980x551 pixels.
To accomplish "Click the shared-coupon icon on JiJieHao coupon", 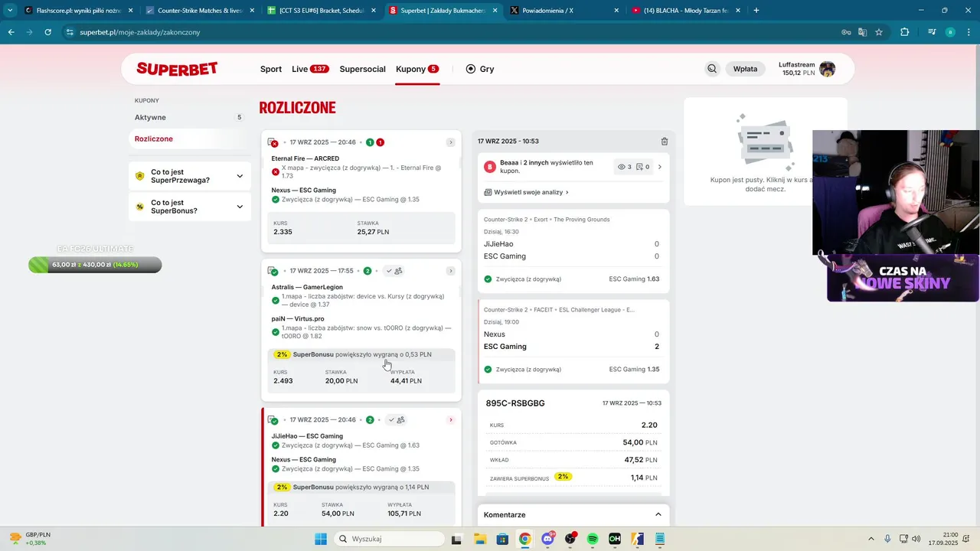I will point(395,420).
